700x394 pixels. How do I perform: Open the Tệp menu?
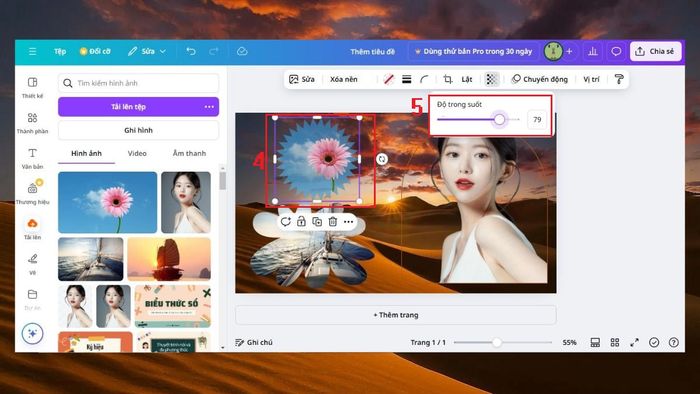pyautogui.click(x=60, y=51)
